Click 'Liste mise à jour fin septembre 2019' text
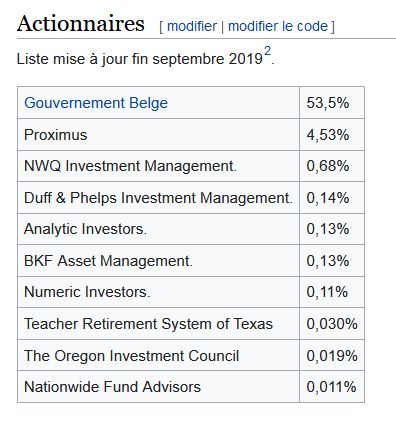Viewport: 396px width, 421px height. 140,59
